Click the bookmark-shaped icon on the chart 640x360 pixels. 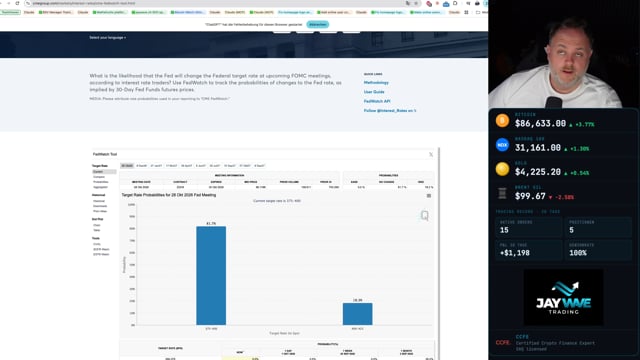click(425, 215)
